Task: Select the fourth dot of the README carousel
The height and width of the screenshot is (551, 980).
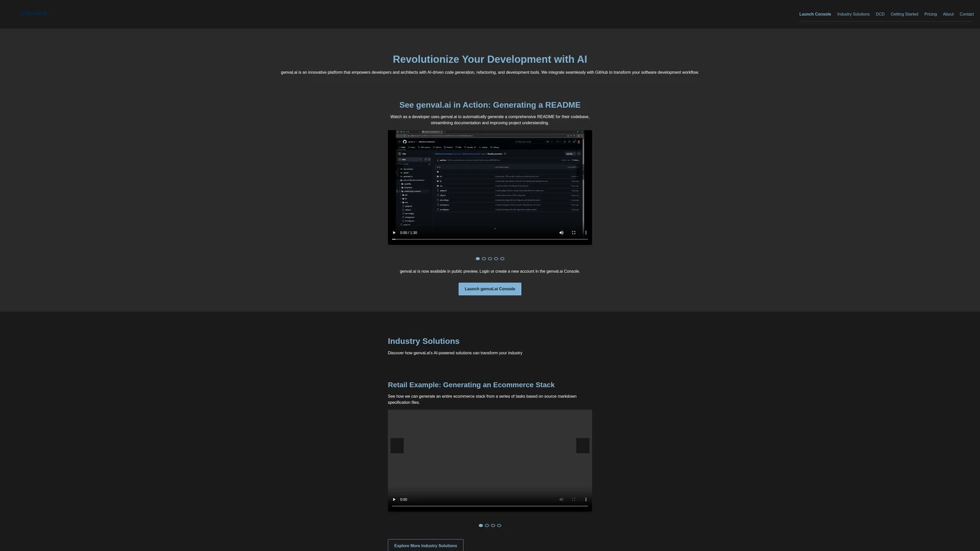Action: pos(496,259)
